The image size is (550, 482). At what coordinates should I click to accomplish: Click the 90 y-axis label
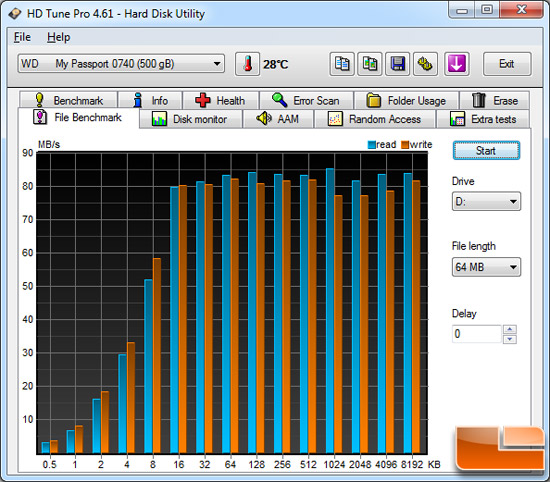(x=27, y=153)
